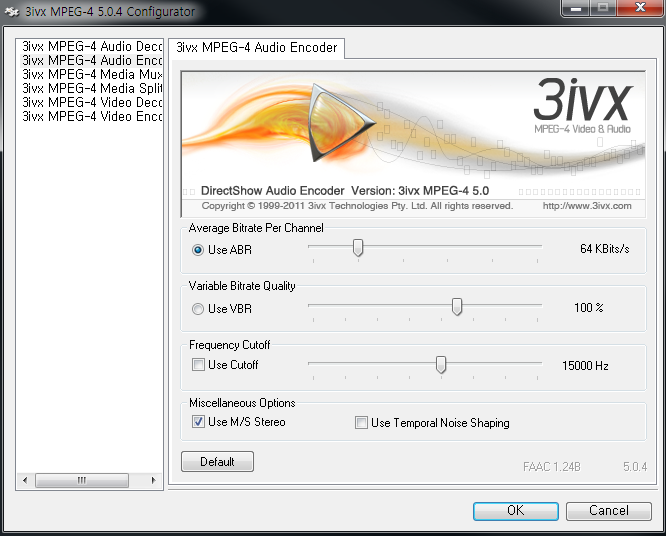
Task: Click the FAAC 1.24B version text
Action: [x=552, y=467]
